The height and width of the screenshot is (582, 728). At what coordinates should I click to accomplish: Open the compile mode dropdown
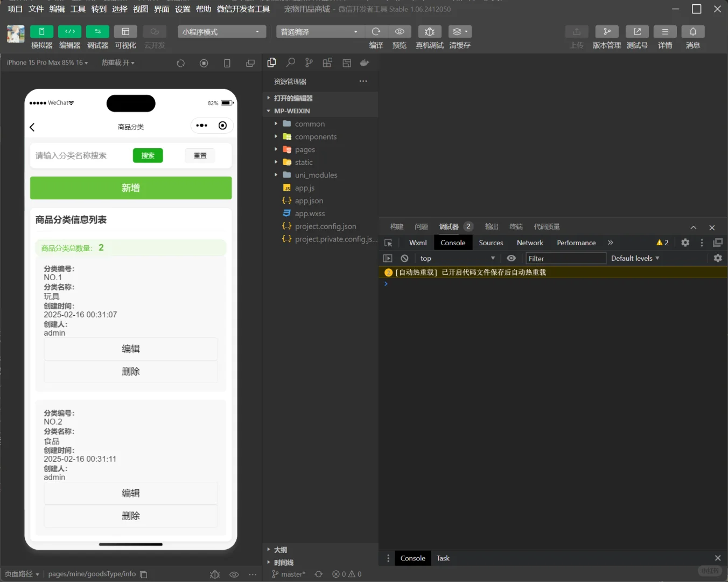click(320, 32)
